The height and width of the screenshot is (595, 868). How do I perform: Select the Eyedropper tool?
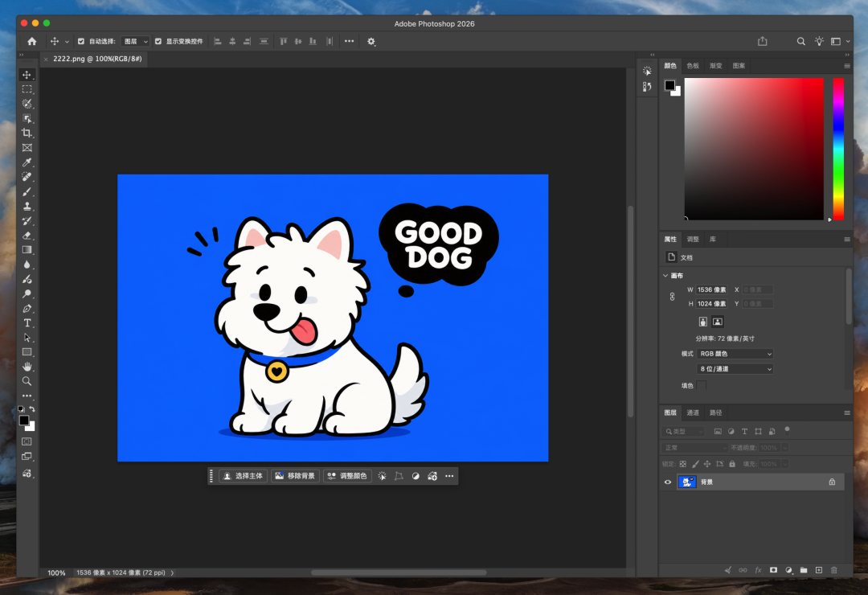point(27,162)
